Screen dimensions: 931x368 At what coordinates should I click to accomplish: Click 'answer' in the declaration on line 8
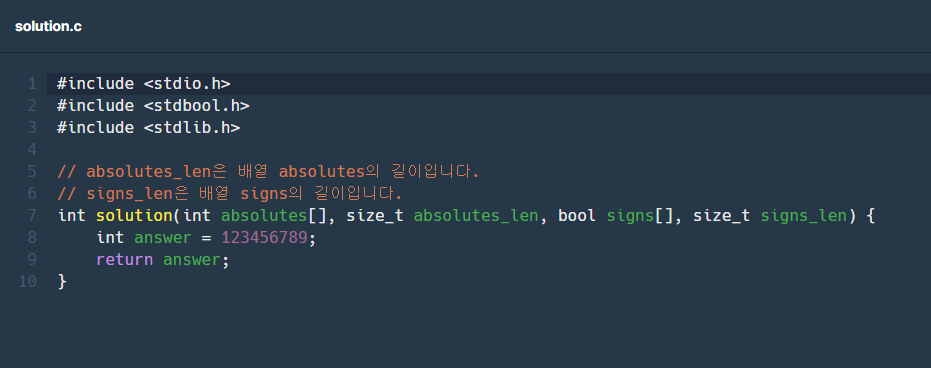[x=163, y=238]
